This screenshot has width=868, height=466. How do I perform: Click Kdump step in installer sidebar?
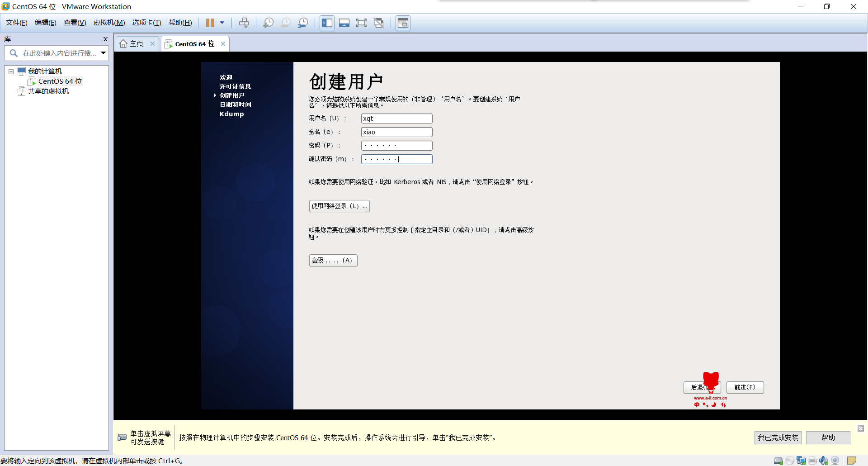pos(231,114)
